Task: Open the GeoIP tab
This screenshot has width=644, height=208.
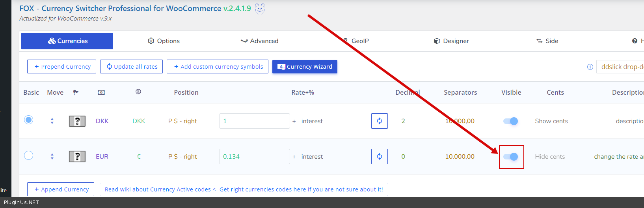Action: pyautogui.click(x=356, y=41)
